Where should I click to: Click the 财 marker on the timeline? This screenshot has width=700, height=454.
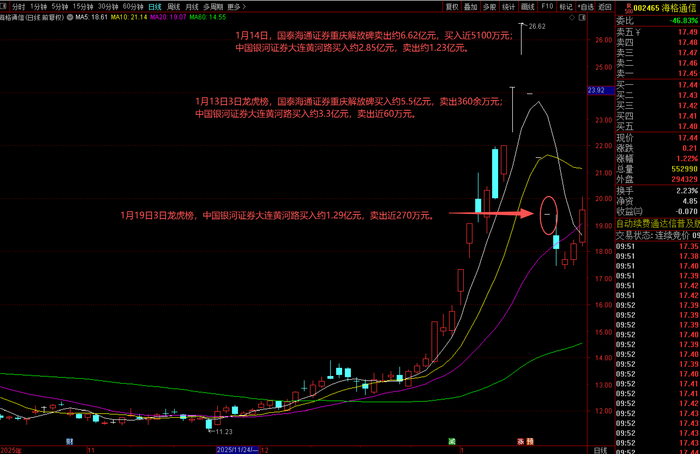pyautogui.click(x=70, y=442)
